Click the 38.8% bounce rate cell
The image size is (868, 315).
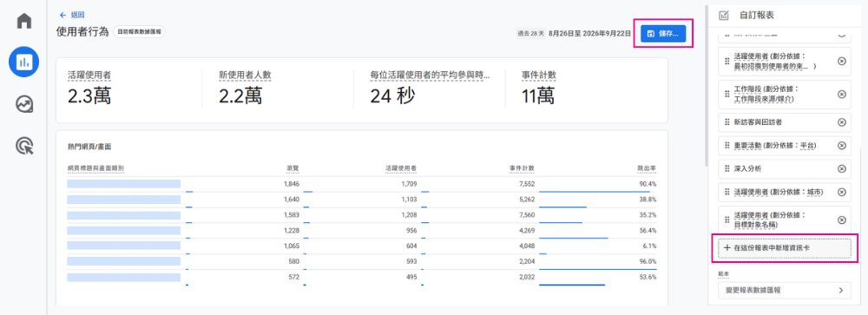(x=648, y=200)
